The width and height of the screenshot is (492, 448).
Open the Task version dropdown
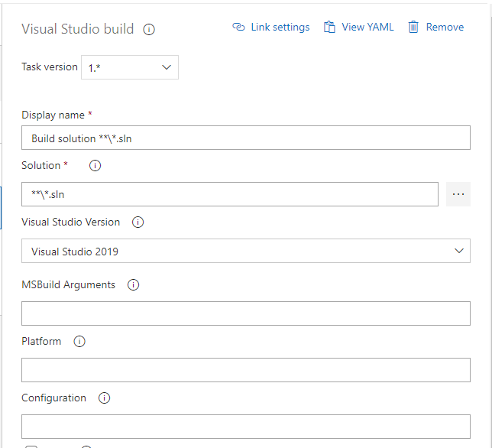click(130, 67)
